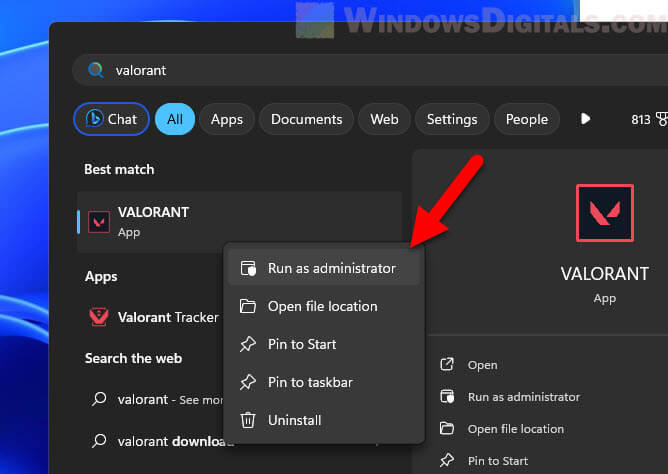Click the 813 rewards points indicator
668x474 pixels.
pos(649,119)
